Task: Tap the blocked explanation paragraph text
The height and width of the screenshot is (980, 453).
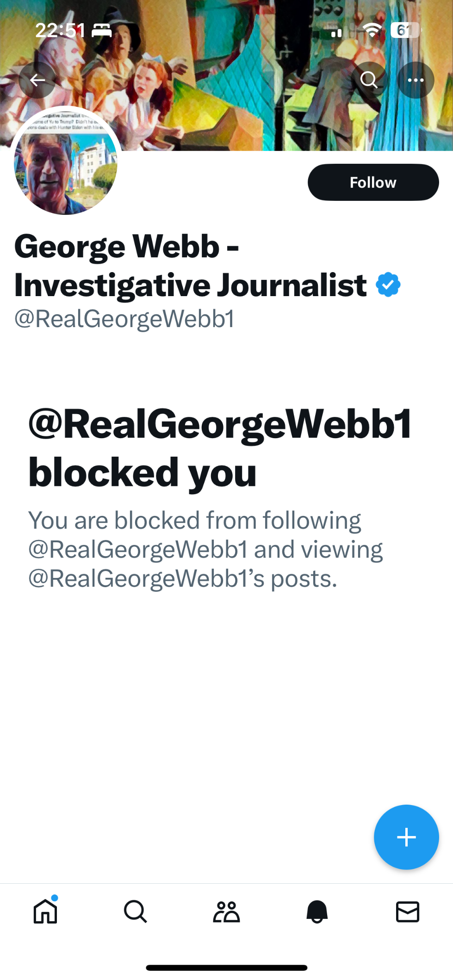Action: coord(205,549)
